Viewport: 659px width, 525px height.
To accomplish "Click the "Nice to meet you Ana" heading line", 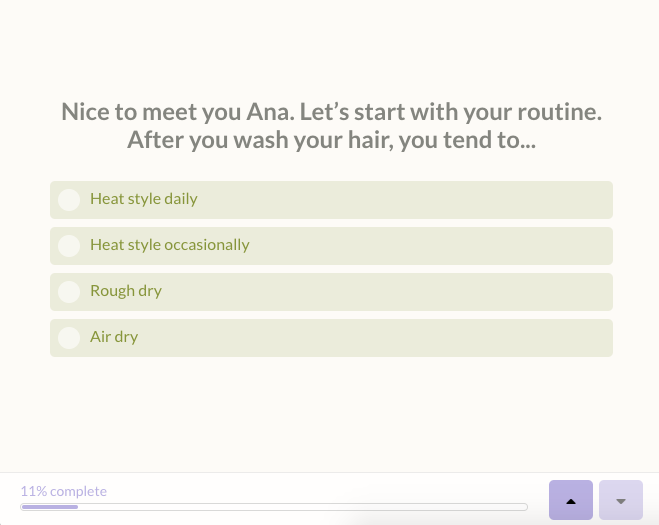I will (x=331, y=111).
